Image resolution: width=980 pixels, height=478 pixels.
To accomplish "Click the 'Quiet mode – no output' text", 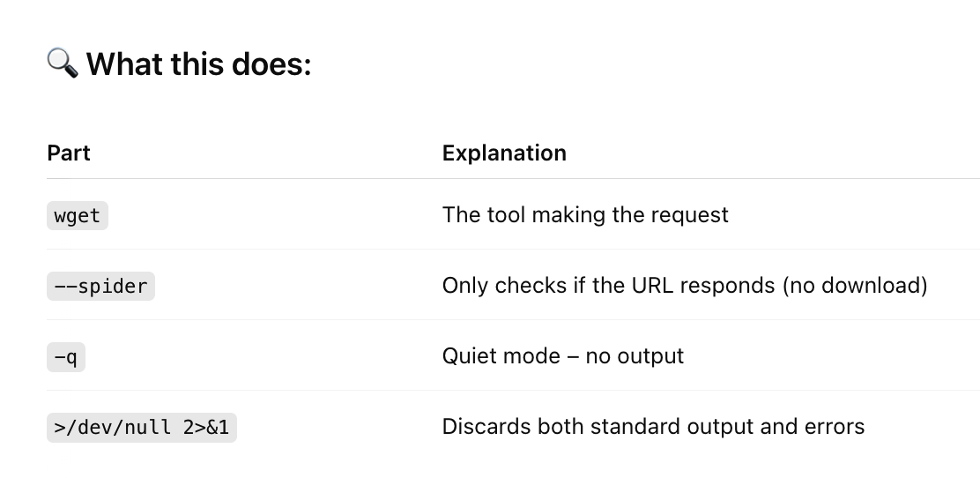I will [563, 356].
